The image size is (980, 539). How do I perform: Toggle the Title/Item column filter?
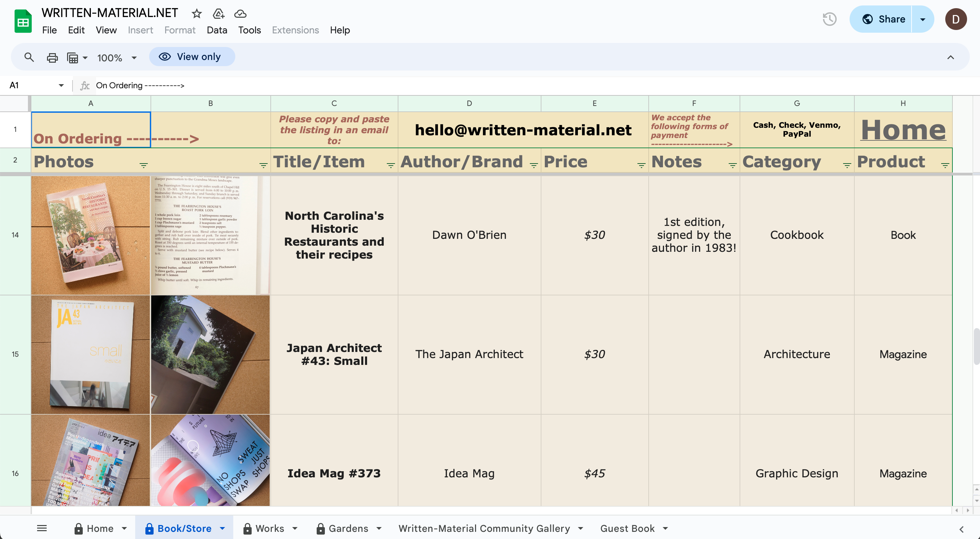(x=390, y=165)
